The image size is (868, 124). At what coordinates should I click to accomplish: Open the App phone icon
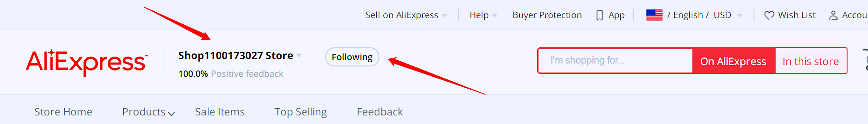click(599, 15)
